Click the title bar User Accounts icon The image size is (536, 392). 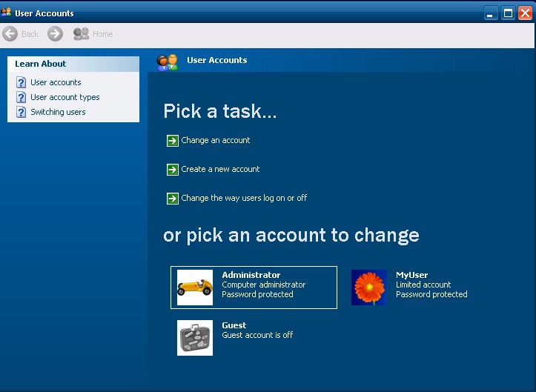(6, 13)
